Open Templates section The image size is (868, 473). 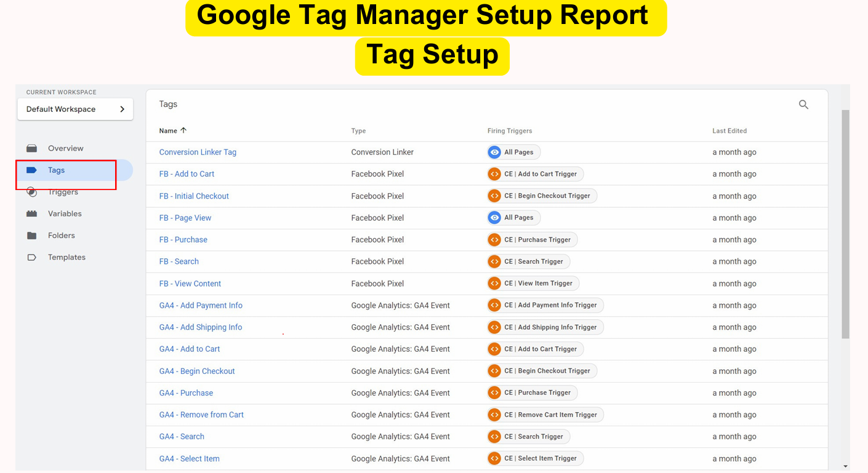[x=66, y=257]
